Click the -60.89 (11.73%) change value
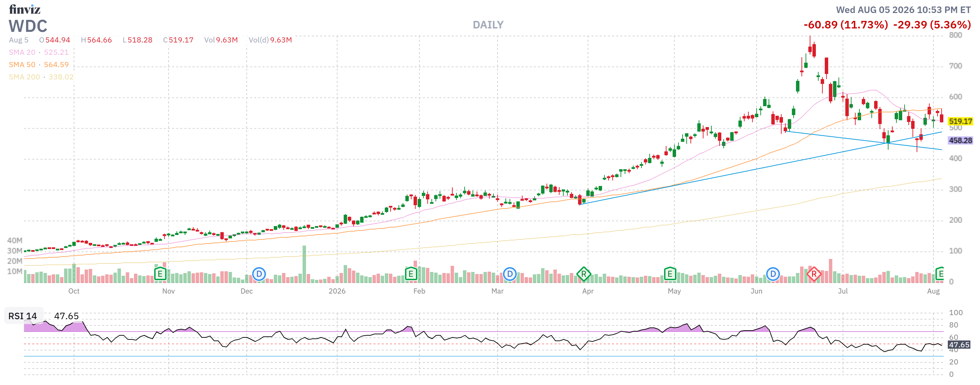980x385 pixels. (x=846, y=25)
